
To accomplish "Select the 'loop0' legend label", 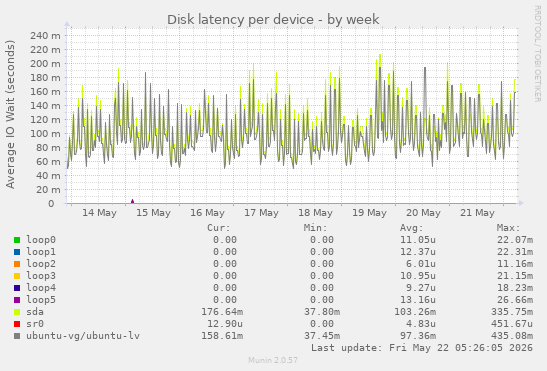I will [x=41, y=240].
